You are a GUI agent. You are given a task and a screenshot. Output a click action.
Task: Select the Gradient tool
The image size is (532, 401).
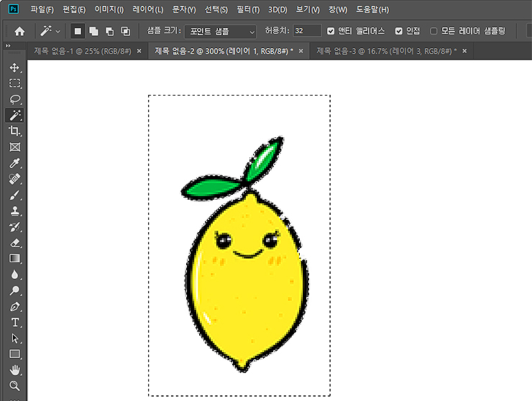point(14,259)
